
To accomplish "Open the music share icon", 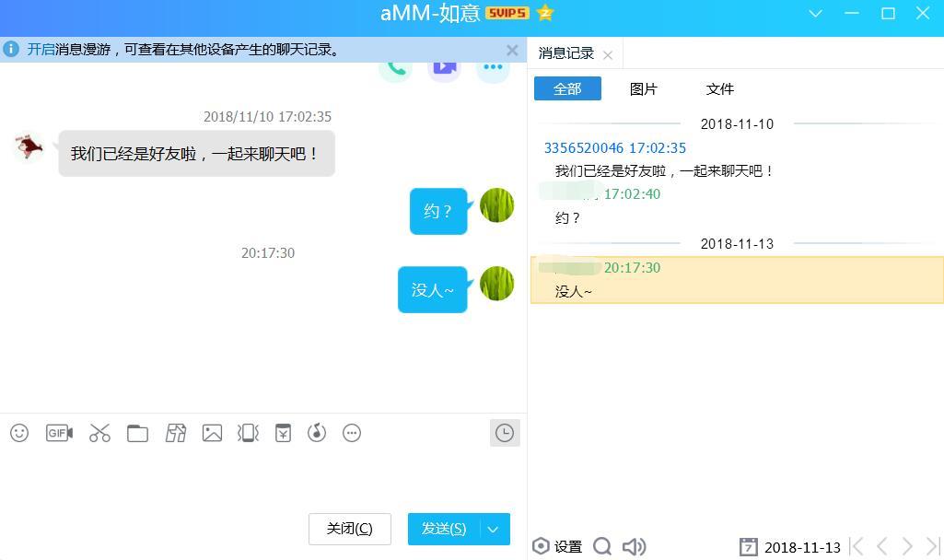I will pos(317,433).
